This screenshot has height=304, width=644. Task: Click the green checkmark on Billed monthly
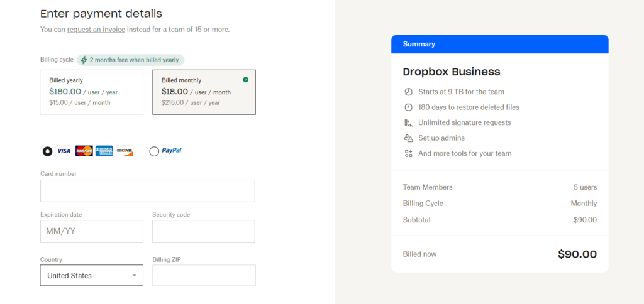(246, 80)
